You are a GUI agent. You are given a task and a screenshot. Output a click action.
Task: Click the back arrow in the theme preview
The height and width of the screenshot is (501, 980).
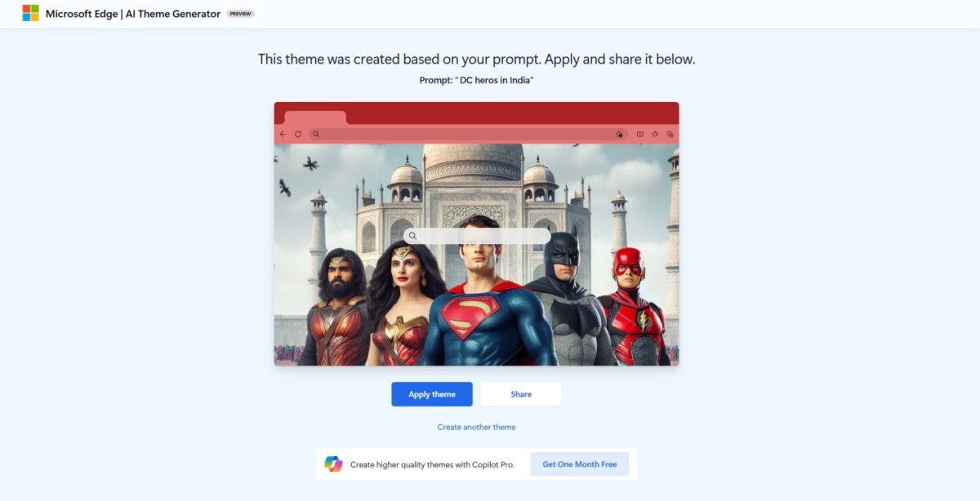click(x=283, y=134)
